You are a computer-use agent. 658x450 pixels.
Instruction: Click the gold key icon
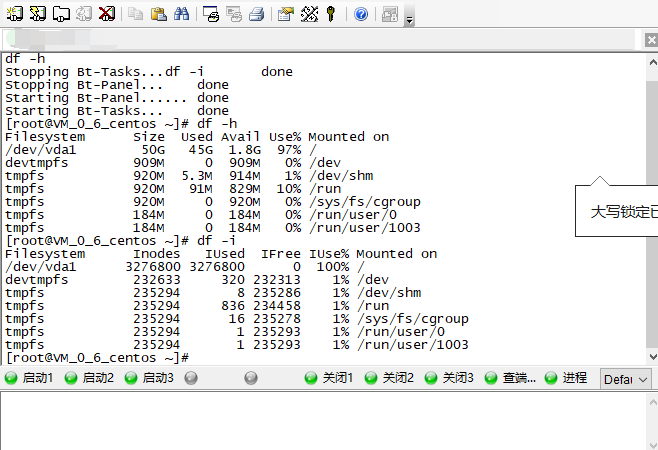click(331, 14)
